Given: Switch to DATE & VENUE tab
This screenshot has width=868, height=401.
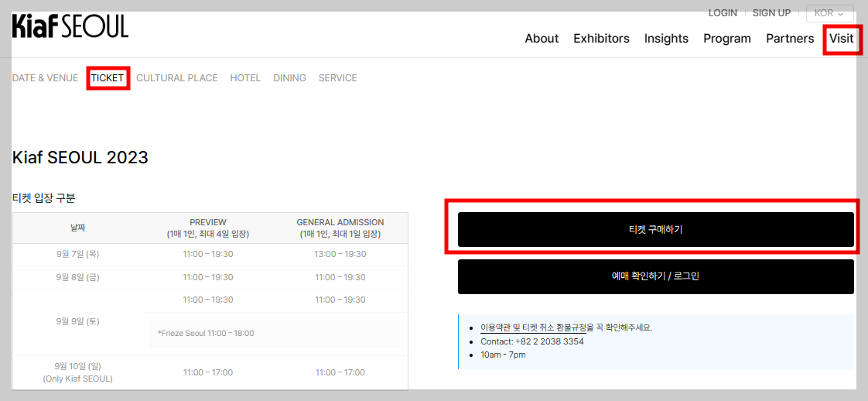Looking at the screenshot, I should [46, 78].
